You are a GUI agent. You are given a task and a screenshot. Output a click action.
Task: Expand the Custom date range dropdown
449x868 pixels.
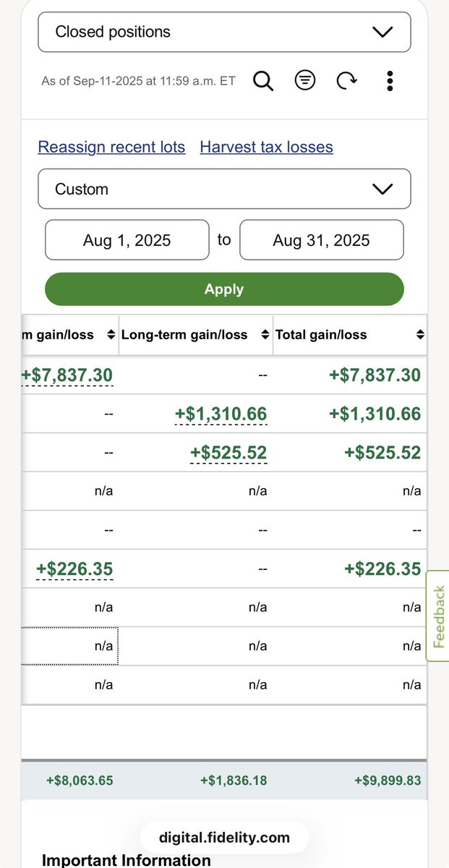(x=224, y=189)
